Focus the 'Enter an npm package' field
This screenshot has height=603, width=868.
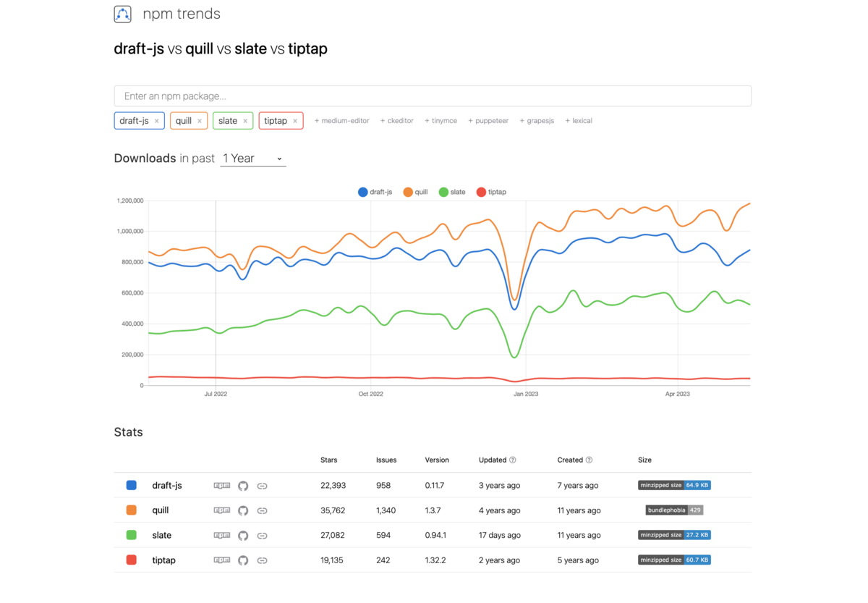coord(433,96)
